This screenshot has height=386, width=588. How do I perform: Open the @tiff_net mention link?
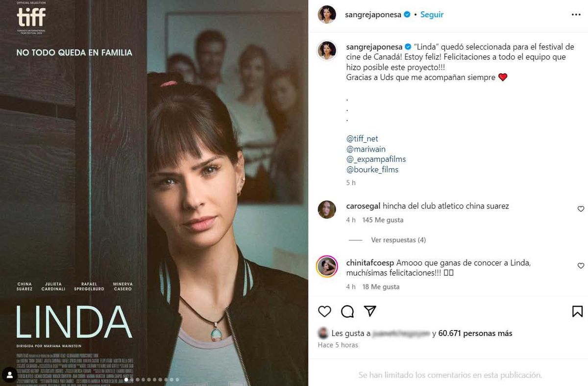(362, 139)
